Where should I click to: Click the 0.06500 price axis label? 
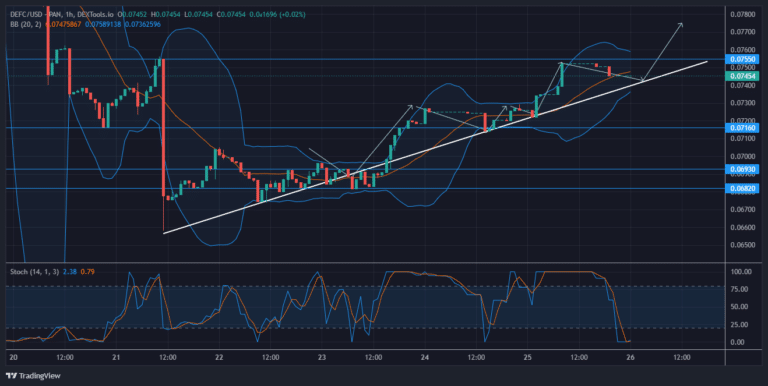[743, 245]
